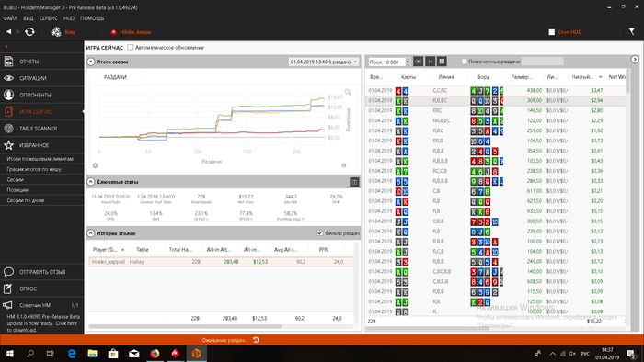Screen dimensions: 644x362
Task: Click the poker chips Кеш icon
Action: point(56,31)
